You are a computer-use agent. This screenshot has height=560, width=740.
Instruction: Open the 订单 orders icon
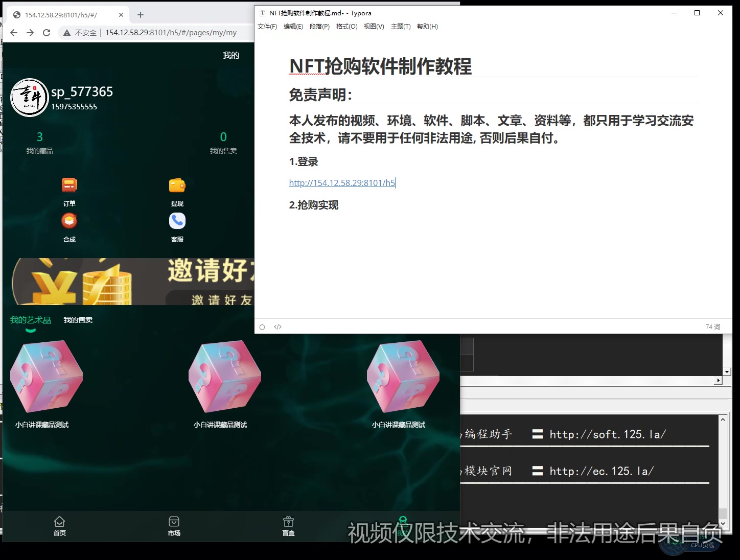pos(69,184)
